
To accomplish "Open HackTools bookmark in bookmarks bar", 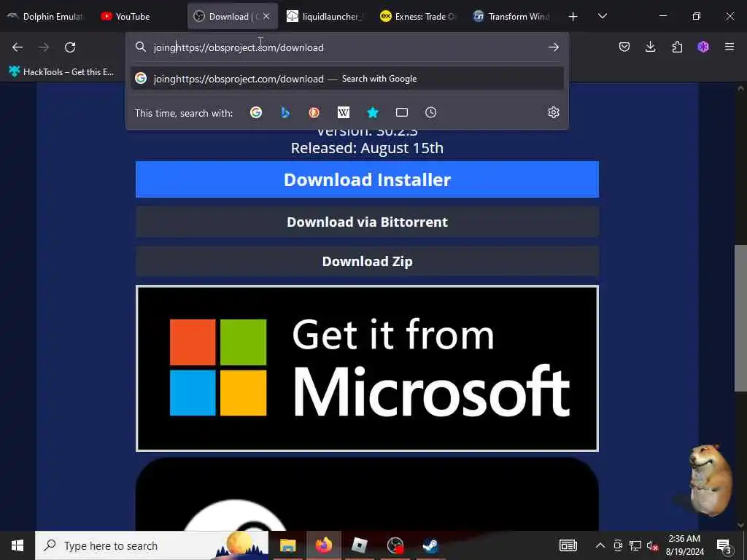I will tap(61, 72).
